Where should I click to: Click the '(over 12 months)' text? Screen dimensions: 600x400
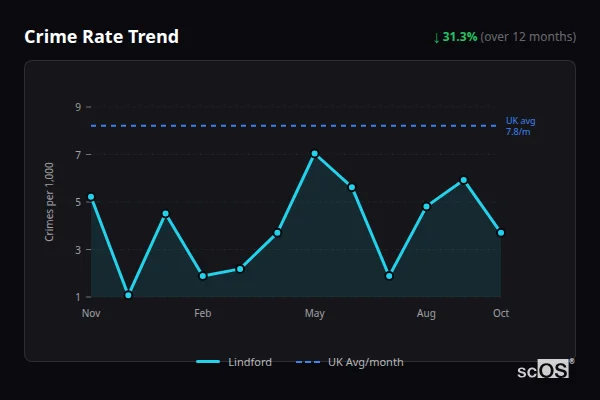pos(528,37)
